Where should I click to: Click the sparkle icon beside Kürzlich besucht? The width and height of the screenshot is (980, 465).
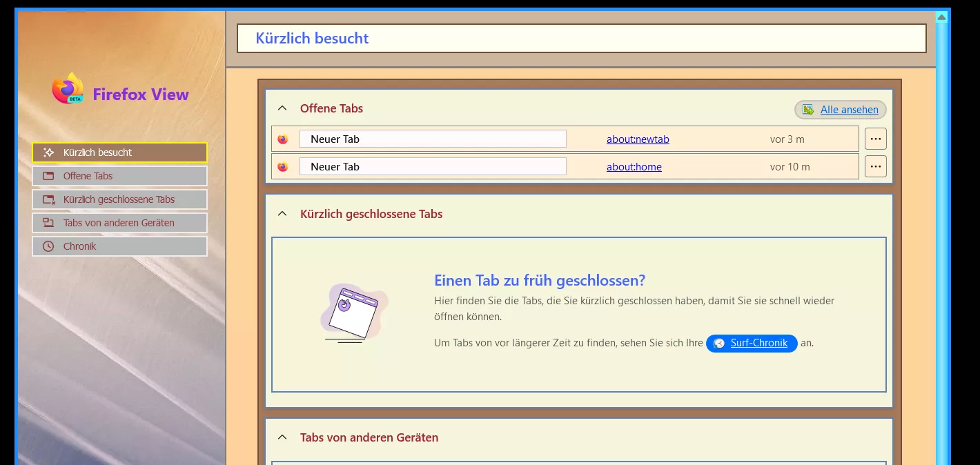point(48,152)
